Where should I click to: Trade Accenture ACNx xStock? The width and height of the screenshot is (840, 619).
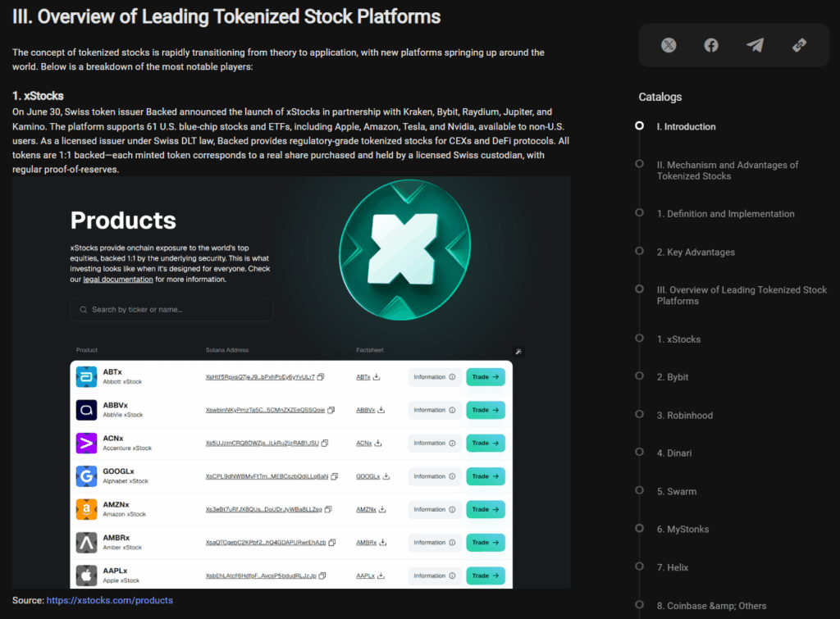tap(486, 444)
